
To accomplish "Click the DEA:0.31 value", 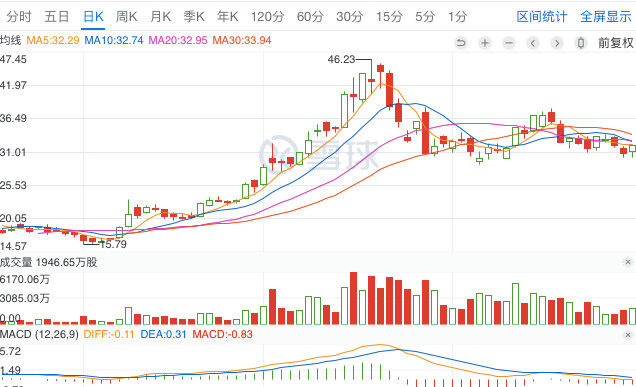I will pyautogui.click(x=163, y=335).
